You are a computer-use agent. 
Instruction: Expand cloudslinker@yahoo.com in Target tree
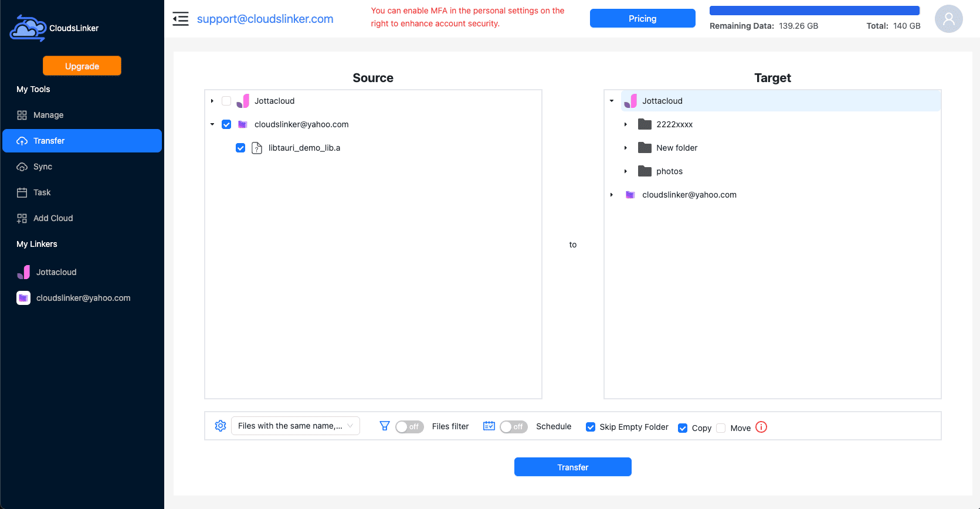(x=612, y=195)
